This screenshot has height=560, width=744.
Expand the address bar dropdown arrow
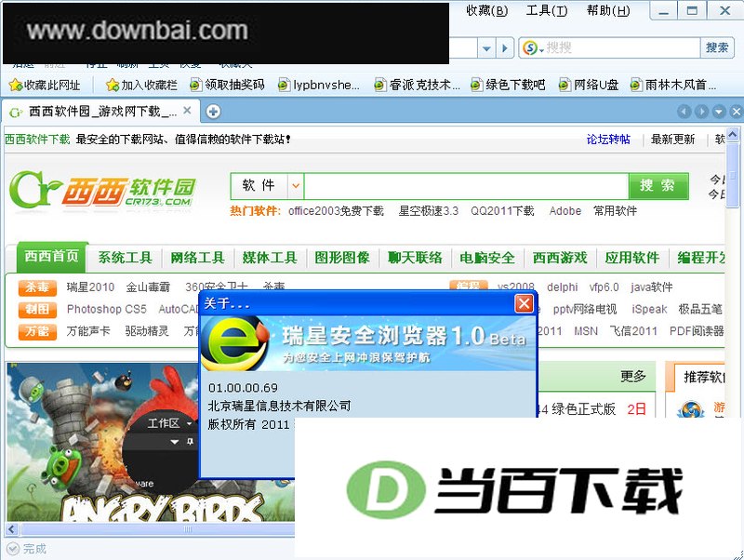[486, 48]
